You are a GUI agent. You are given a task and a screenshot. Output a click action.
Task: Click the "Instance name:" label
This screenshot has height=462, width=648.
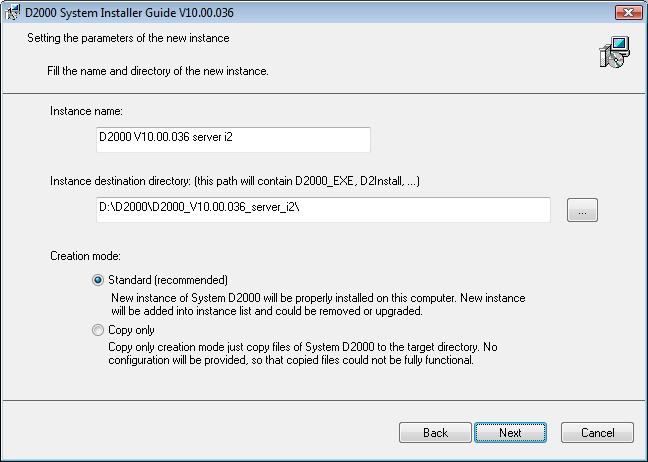86,110
